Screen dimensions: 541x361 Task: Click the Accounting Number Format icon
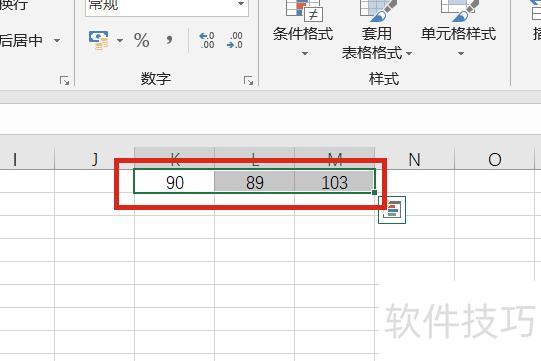click(99, 40)
